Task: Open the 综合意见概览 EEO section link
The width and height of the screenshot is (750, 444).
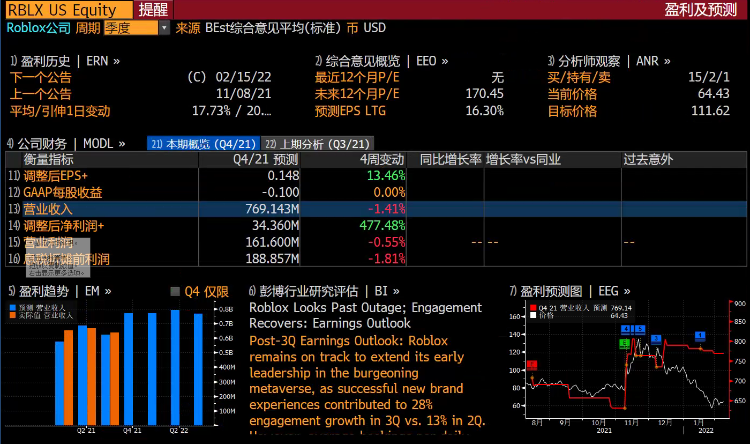Action: (x=381, y=61)
